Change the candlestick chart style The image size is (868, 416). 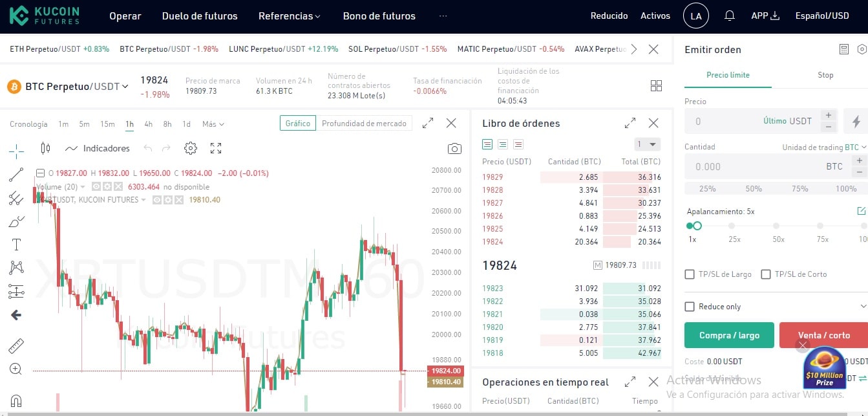point(45,148)
